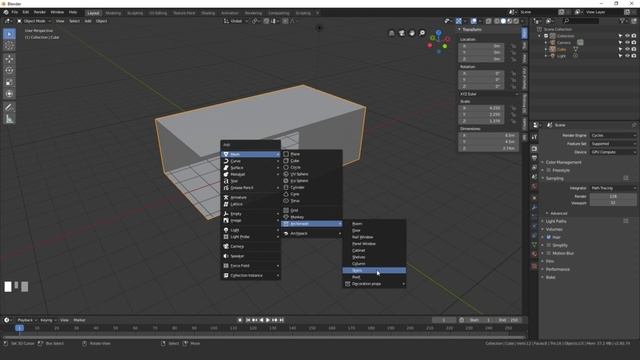Image resolution: width=640 pixels, height=360 pixels.
Task: Click the lock icon beside Location X
Action: tap(513, 46)
